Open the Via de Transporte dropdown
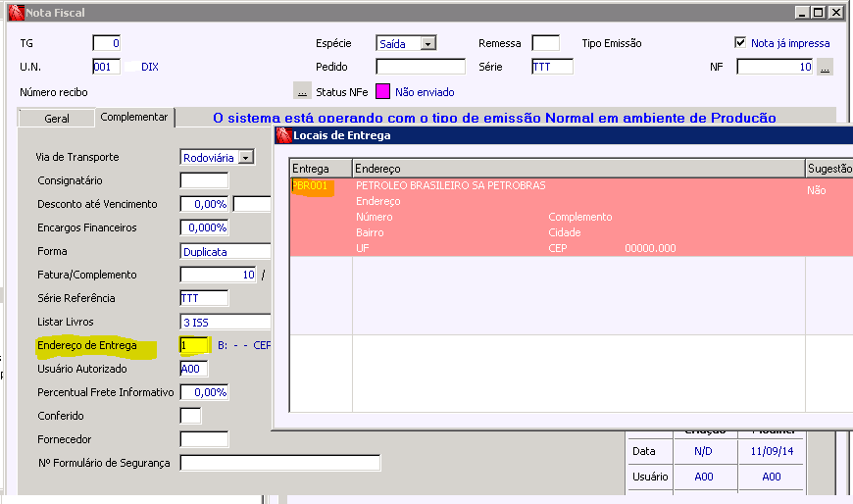 coord(246,157)
